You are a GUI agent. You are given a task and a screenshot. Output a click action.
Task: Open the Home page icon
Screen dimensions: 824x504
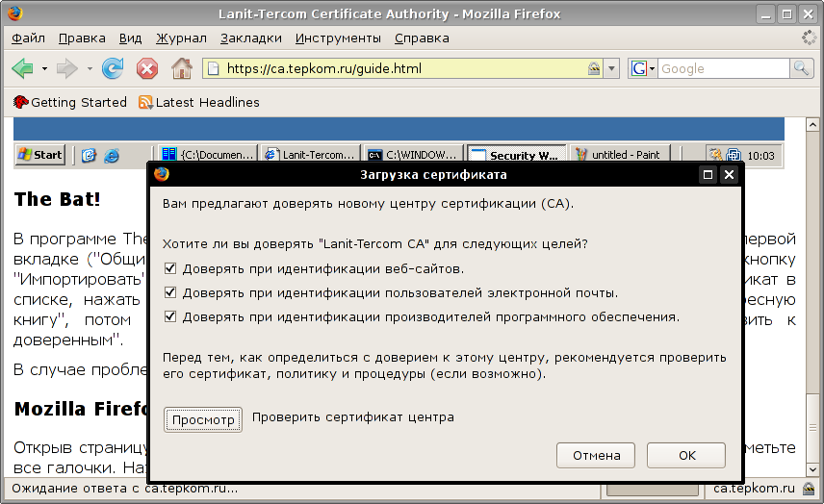point(182,69)
